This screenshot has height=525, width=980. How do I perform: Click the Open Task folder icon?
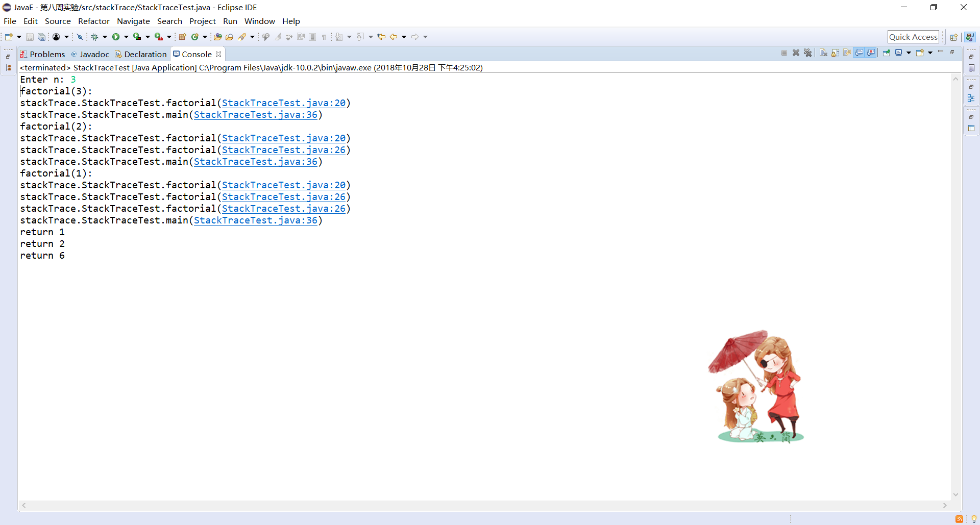click(x=229, y=37)
